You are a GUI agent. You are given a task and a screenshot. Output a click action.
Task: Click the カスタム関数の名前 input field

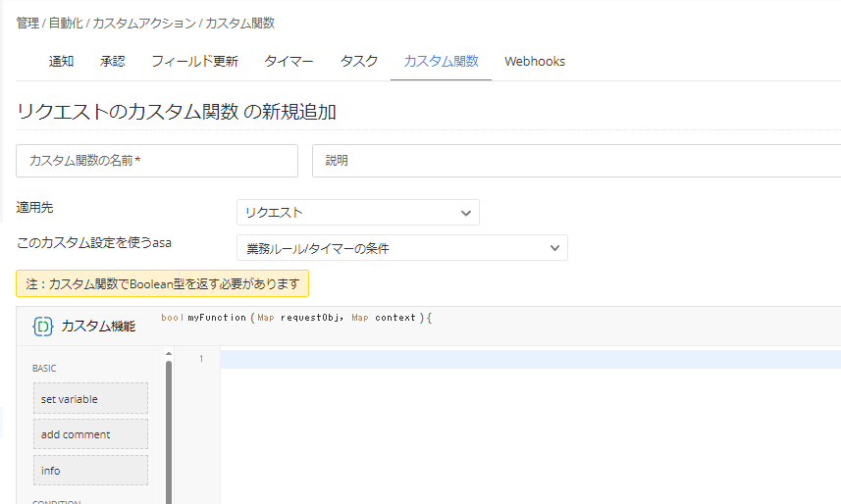(157, 161)
